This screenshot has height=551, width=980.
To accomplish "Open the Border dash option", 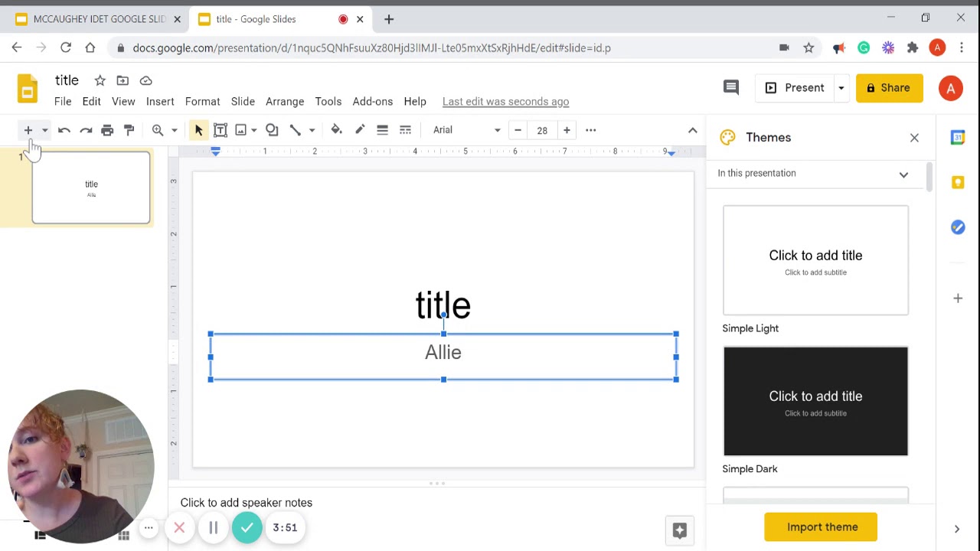I will click(405, 130).
